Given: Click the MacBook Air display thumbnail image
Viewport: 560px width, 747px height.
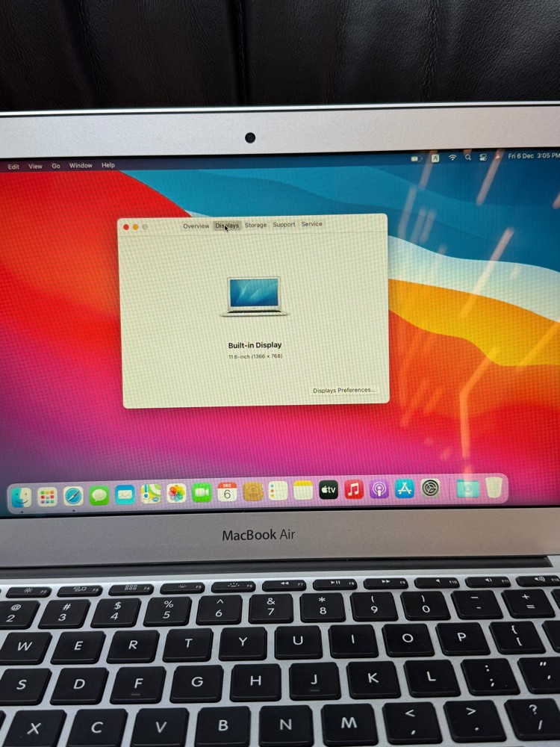Looking at the screenshot, I should click(254, 297).
